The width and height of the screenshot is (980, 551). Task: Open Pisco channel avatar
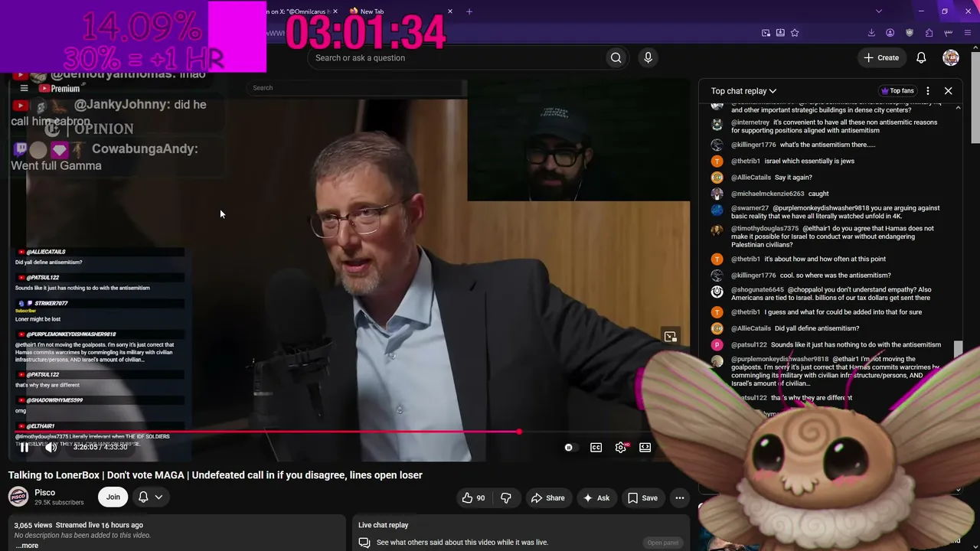18,497
